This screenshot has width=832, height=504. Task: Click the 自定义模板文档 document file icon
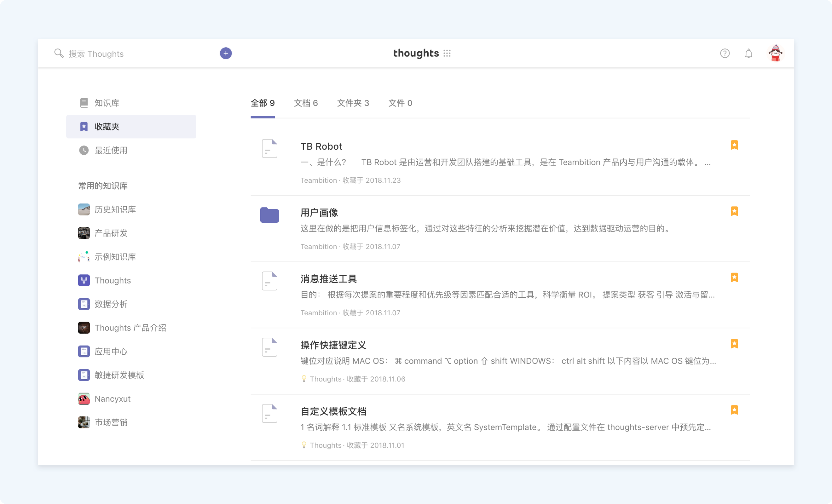[x=269, y=413]
